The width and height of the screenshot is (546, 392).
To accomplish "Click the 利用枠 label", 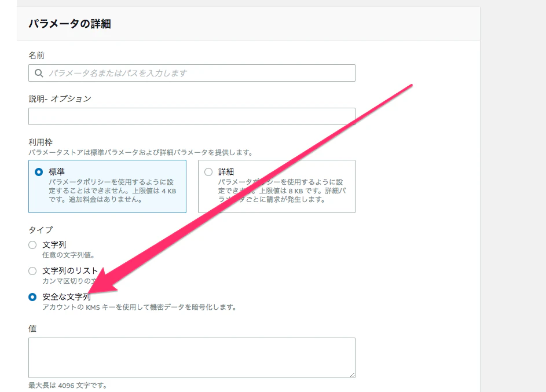I will 41,142.
